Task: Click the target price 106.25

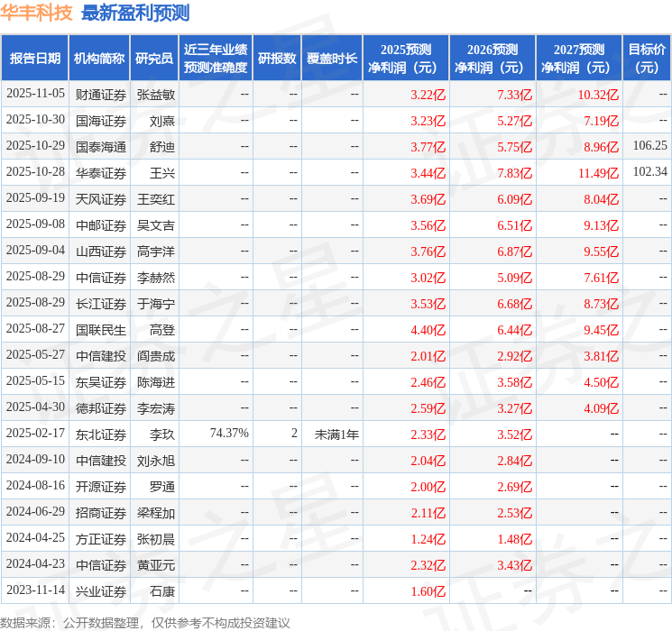Action: pyautogui.click(x=650, y=146)
